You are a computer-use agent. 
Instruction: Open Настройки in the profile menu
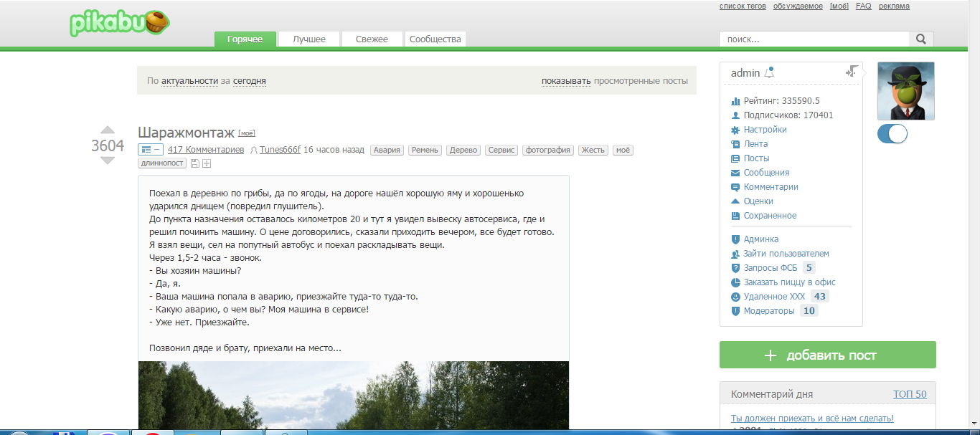(765, 130)
